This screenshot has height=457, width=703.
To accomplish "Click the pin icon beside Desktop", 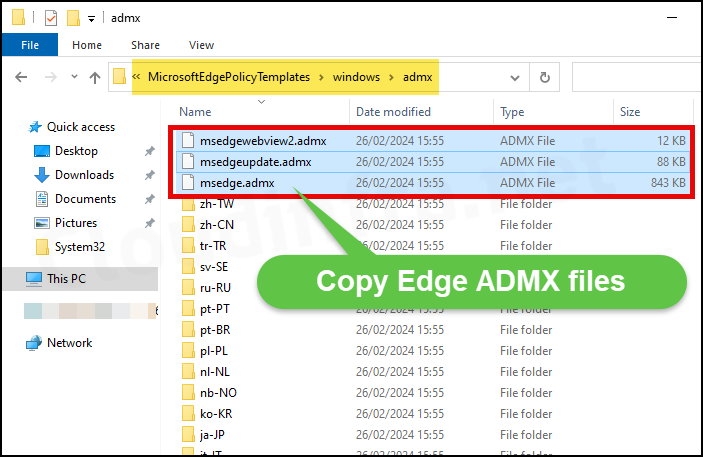I will [x=149, y=151].
